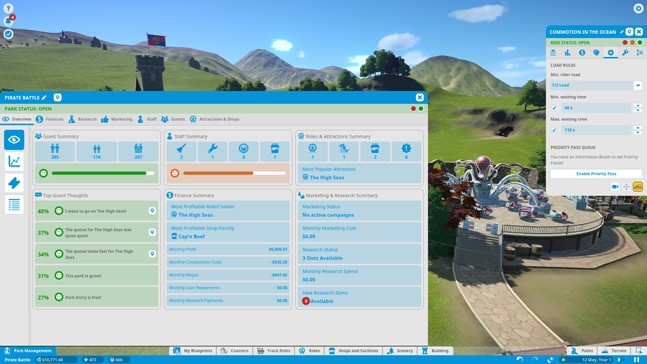
Task: Open the notifications bell icon
Action: 8,21
